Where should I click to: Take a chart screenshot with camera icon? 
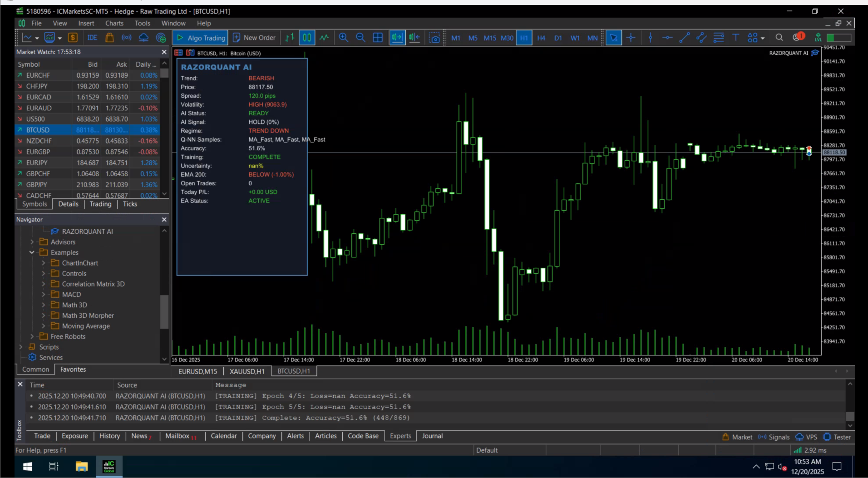point(434,38)
